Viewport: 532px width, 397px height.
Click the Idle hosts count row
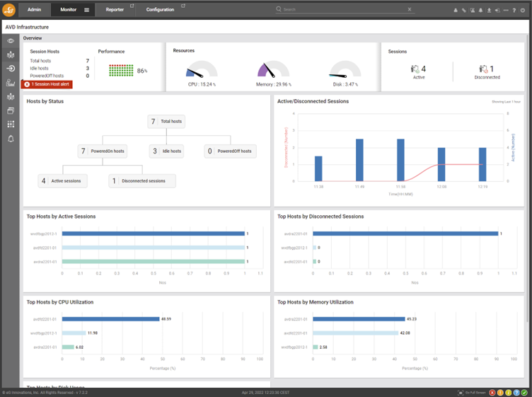click(x=59, y=68)
